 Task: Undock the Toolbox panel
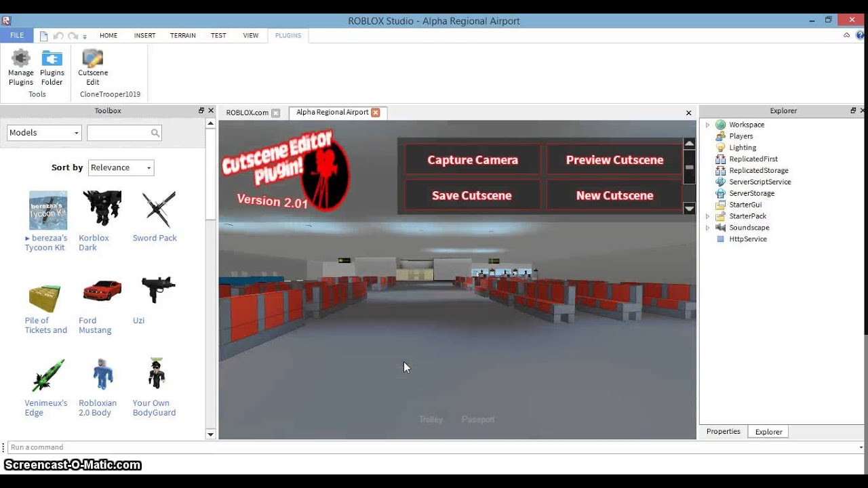(x=201, y=110)
